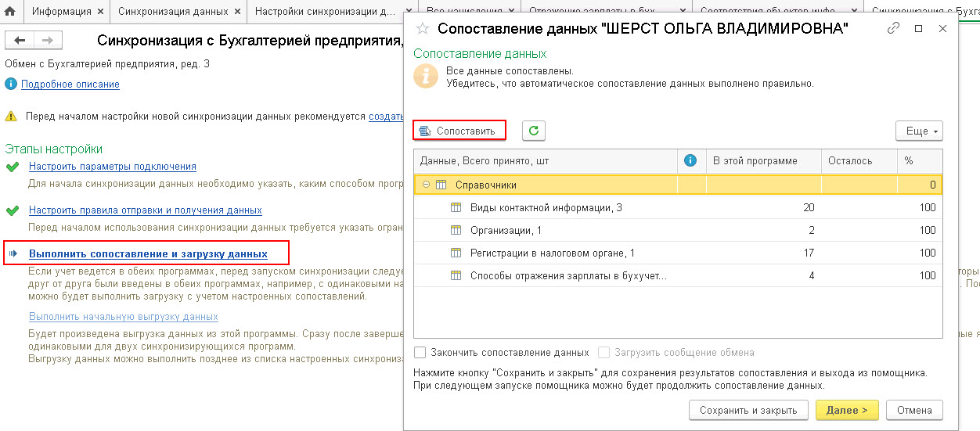Select the Организации, 1 row
Image resolution: width=980 pixels, height=431 pixels.
[x=678, y=230]
